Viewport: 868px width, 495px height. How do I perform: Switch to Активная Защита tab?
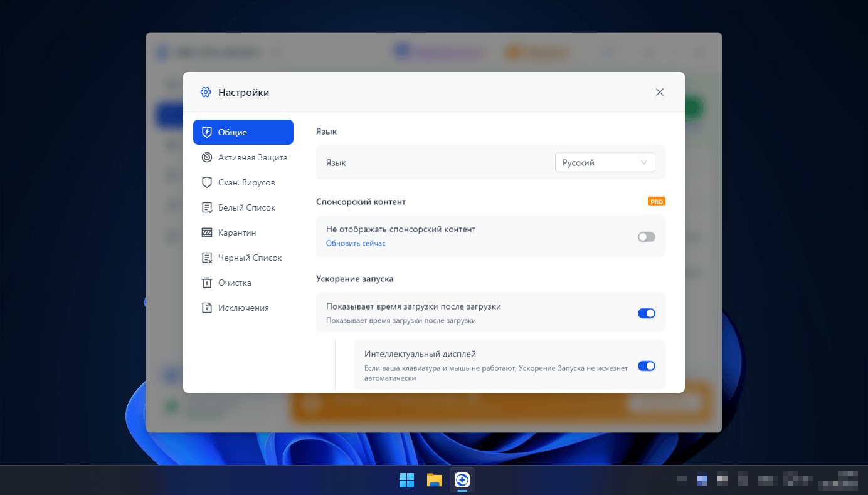pyautogui.click(x=243, y=157)
